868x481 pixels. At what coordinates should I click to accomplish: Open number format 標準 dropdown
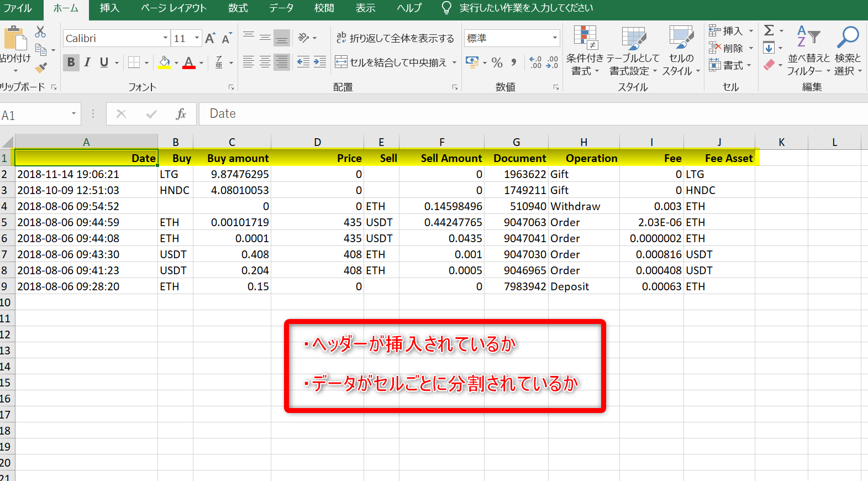(555, 38)
